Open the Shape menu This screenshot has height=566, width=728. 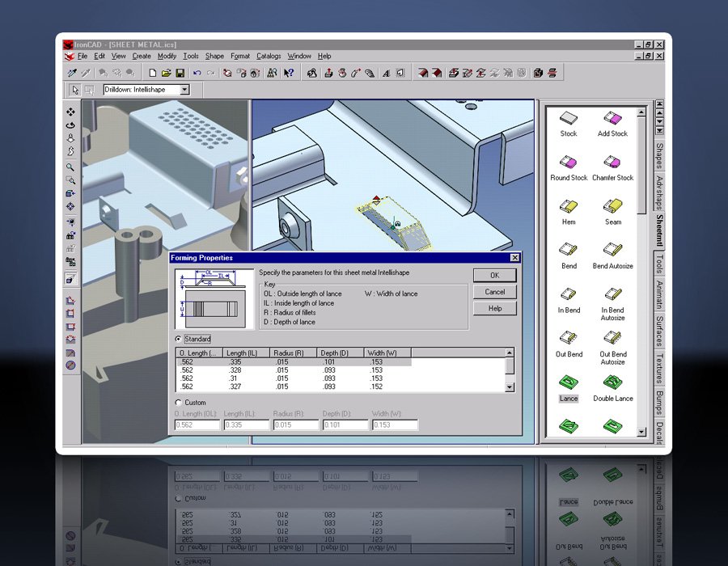point(214,56)
